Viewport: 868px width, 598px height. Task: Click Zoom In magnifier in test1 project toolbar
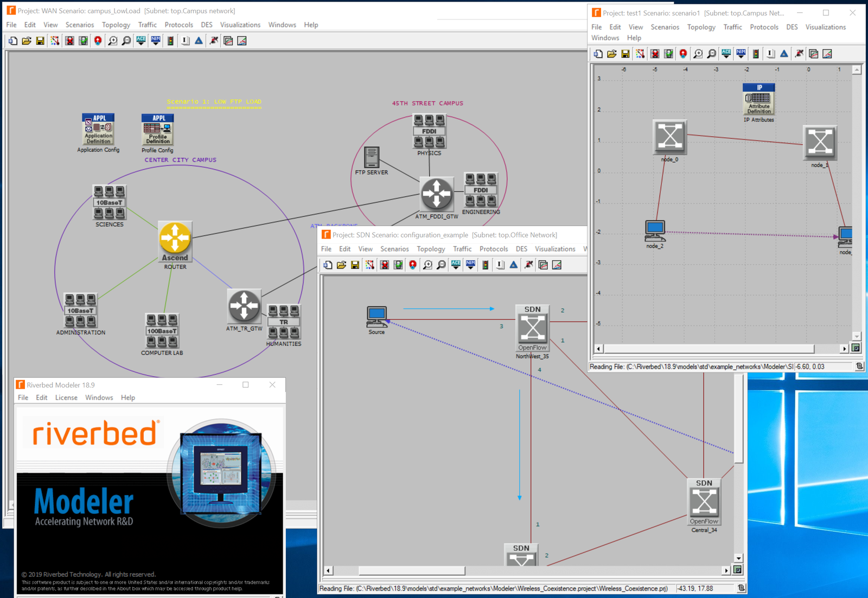pyautogui.click(x=698, y=54)
